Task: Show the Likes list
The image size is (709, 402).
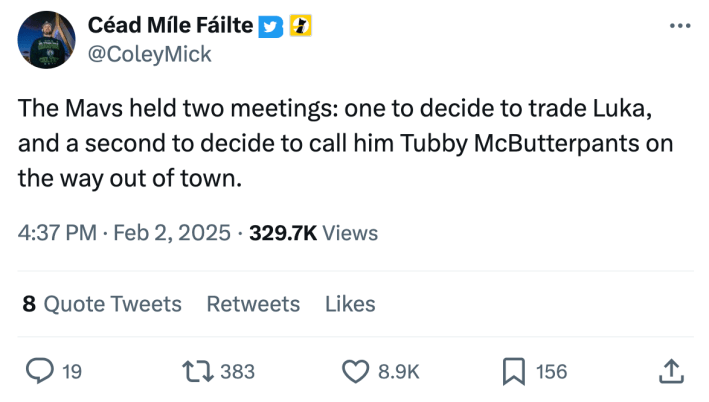Action: click(350, 303)
